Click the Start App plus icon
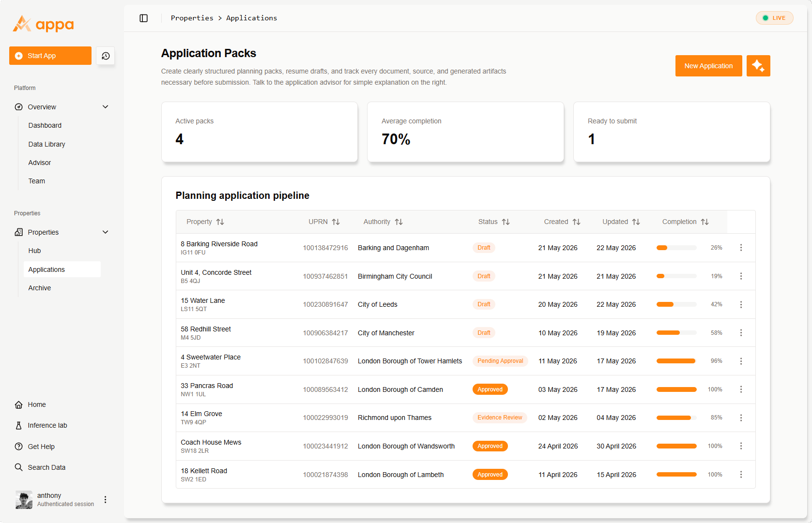Screen dimensions: 812x523 [19, 56]
